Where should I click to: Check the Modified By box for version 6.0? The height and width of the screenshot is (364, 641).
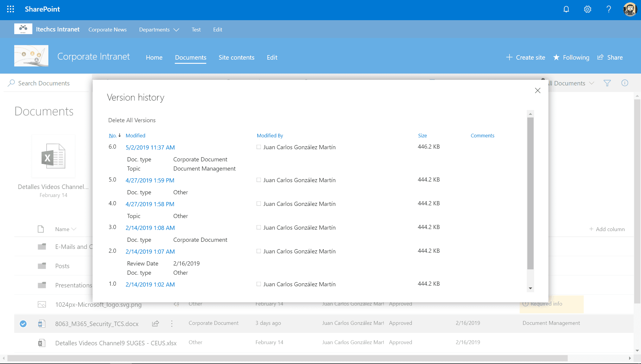point(259,147)
